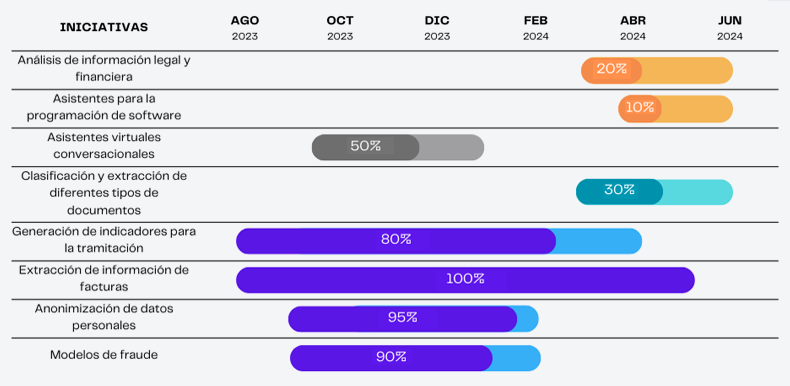Select the JUN 2024 timeline header
The image size is (790, 386).
[x=730, y=28]
